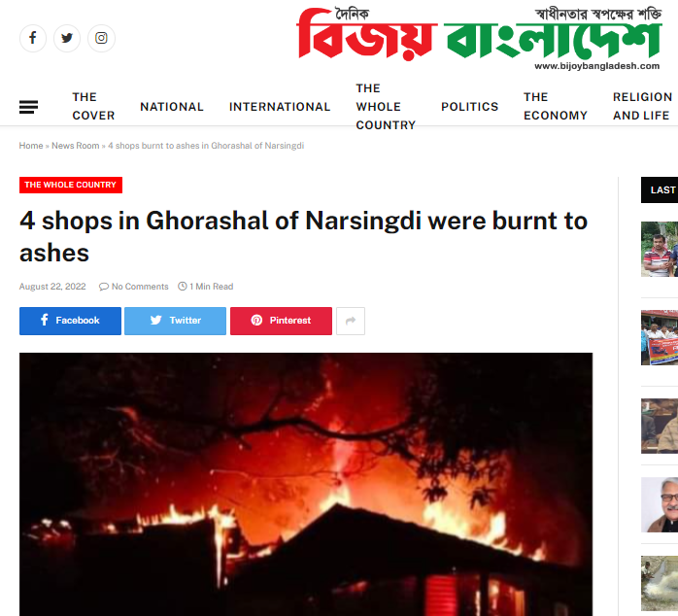Open first sidebar thumbnail with striped shirt man

pos(660,249)
